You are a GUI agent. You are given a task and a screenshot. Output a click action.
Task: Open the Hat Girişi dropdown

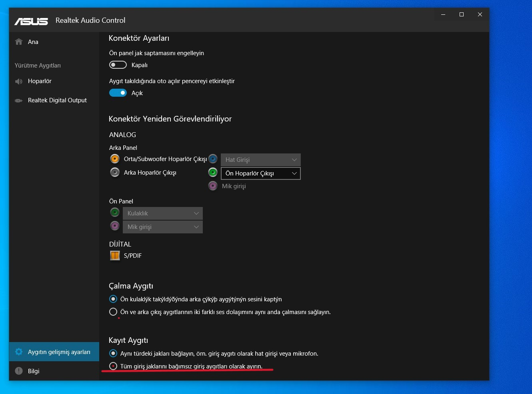point(261,160)
